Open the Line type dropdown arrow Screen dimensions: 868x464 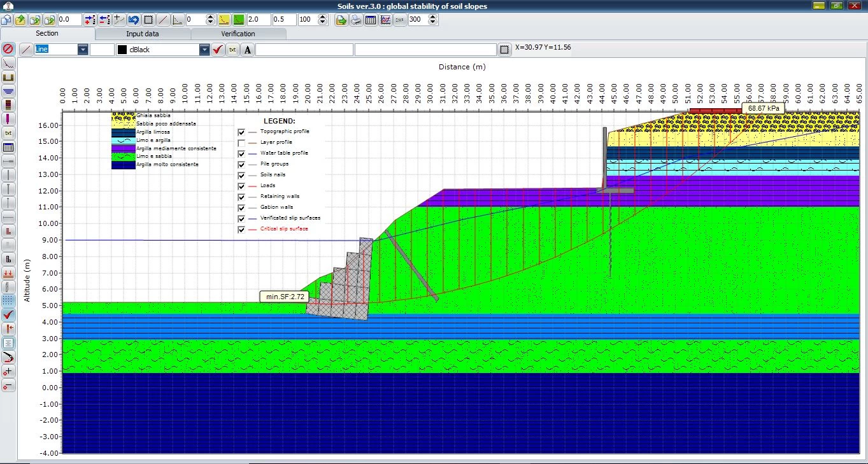(x=83, y=49)
